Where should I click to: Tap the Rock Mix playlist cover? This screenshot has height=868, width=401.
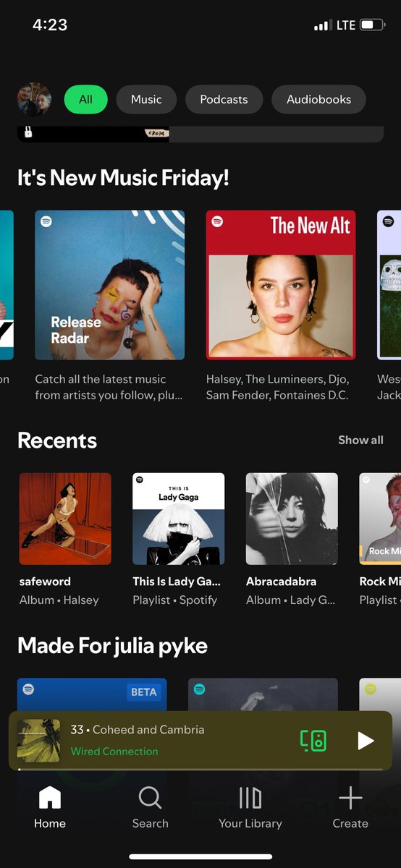tap(380, 519)
